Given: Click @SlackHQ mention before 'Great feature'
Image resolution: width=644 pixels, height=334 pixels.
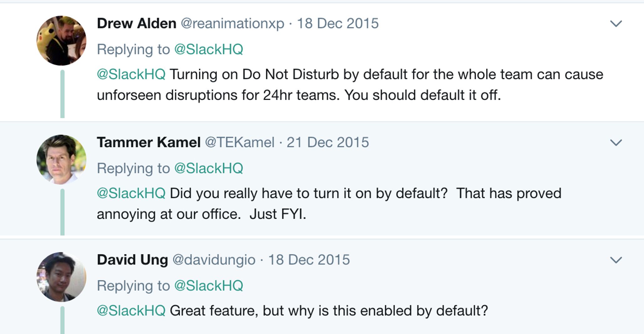Looking at the screenshot, I should coord(131,311).
